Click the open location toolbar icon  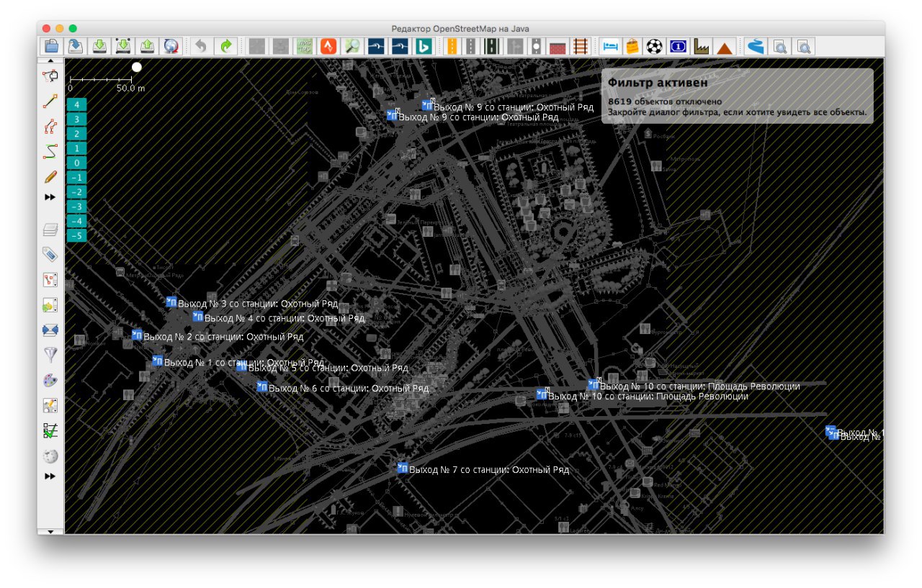tap(76, 47)
